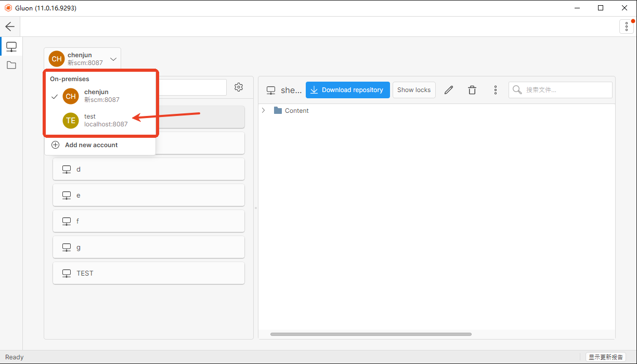This screenshot has height=364, width=637.
Task: Open the folder sidebar icon
Action: click(x=11, y=65)
